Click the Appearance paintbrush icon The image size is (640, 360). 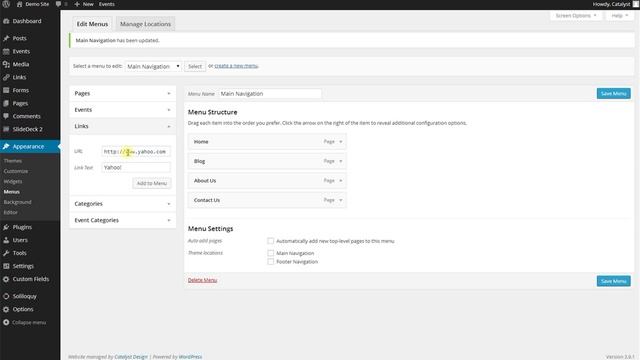[6, 146]
